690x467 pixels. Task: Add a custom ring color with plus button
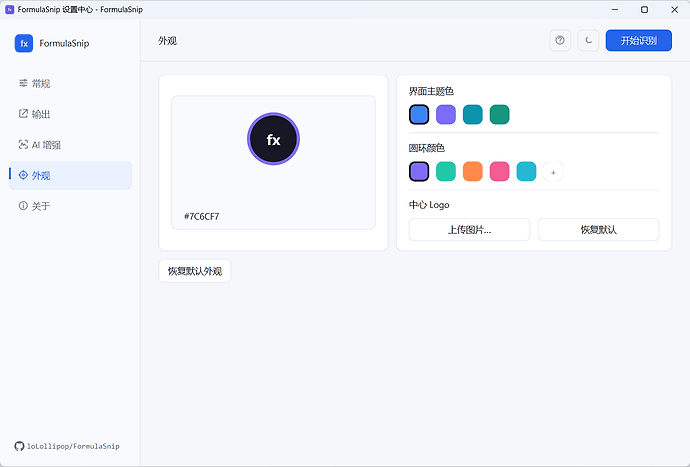(x=553, y=172)
